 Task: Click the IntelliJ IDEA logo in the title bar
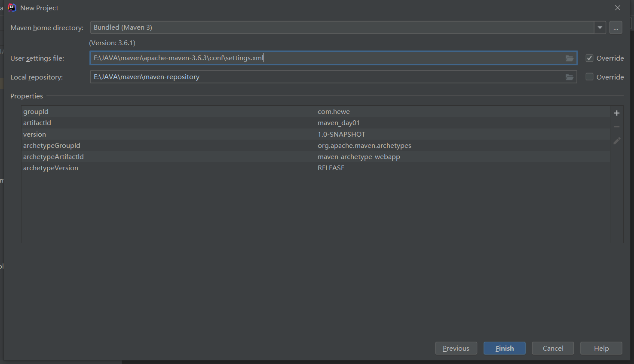tap(12, 8)
